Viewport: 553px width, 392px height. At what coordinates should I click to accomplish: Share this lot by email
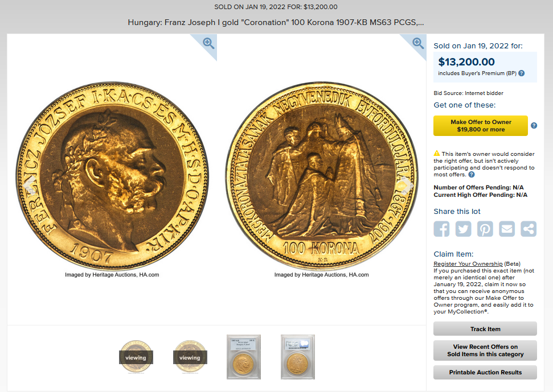[x=507, y=229]
